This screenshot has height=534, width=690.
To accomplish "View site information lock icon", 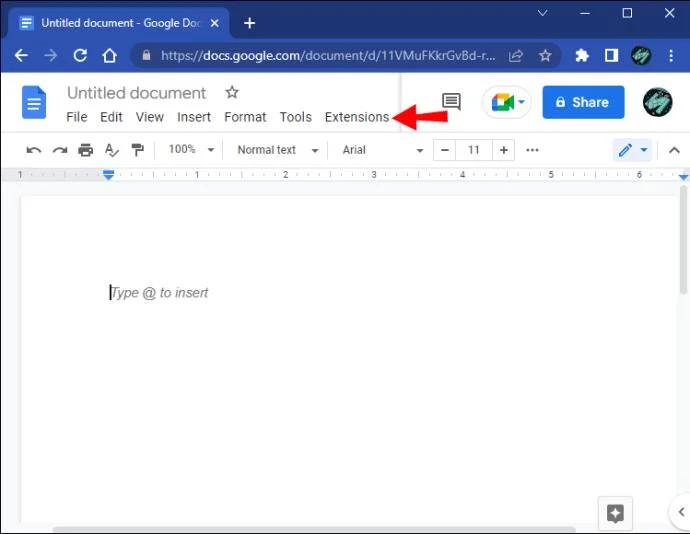I will coord(147,55).
